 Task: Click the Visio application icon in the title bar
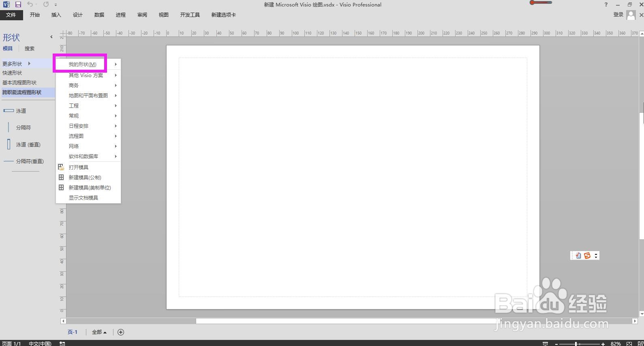(x=6, y=4)
